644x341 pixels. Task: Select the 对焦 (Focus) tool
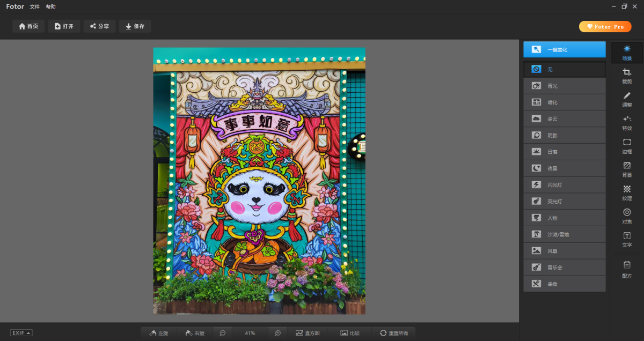(x=627, y=215)
